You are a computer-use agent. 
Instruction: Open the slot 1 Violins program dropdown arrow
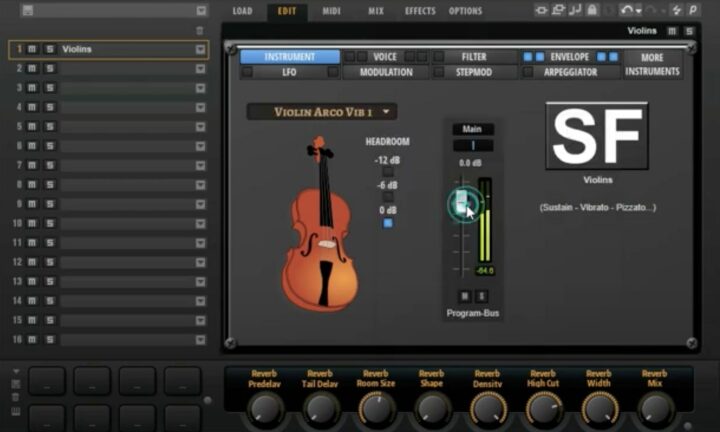[200, 49]
